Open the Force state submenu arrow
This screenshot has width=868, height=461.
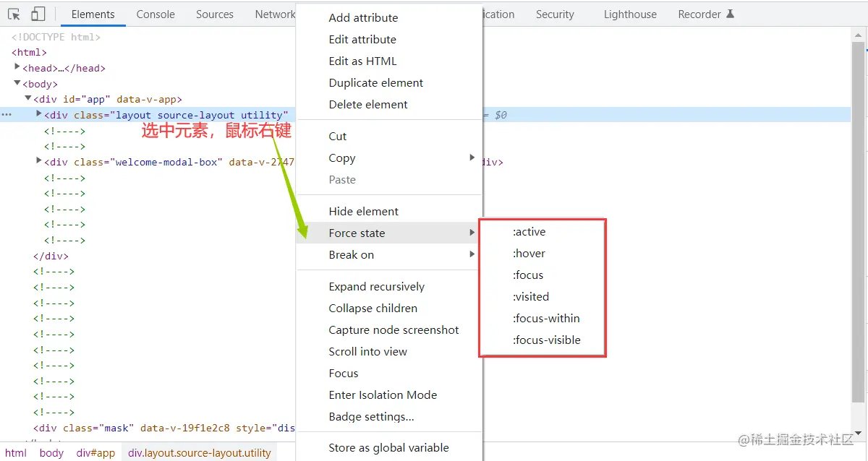coord(472,233)
